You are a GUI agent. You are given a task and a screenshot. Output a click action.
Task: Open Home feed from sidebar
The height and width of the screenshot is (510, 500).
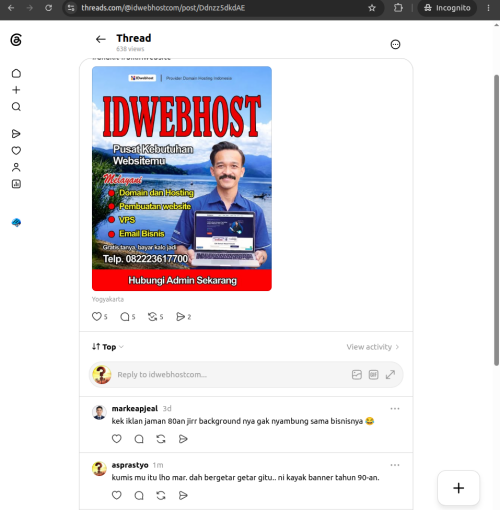pyautogui.click(x=16, y=73)
